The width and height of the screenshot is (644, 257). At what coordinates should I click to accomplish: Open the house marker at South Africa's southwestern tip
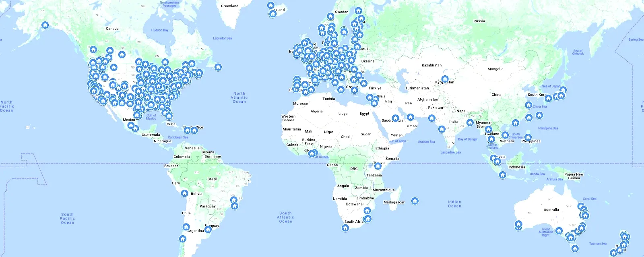[x=345, y=228]
